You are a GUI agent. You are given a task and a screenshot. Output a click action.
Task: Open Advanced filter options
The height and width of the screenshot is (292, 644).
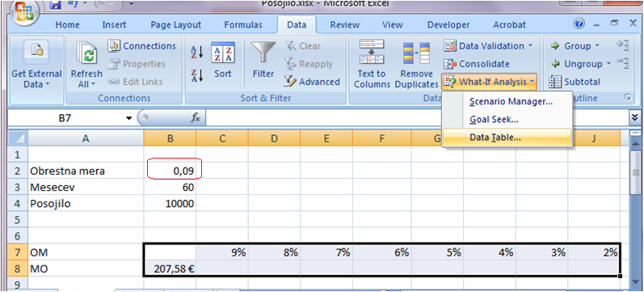click(312, 82)
